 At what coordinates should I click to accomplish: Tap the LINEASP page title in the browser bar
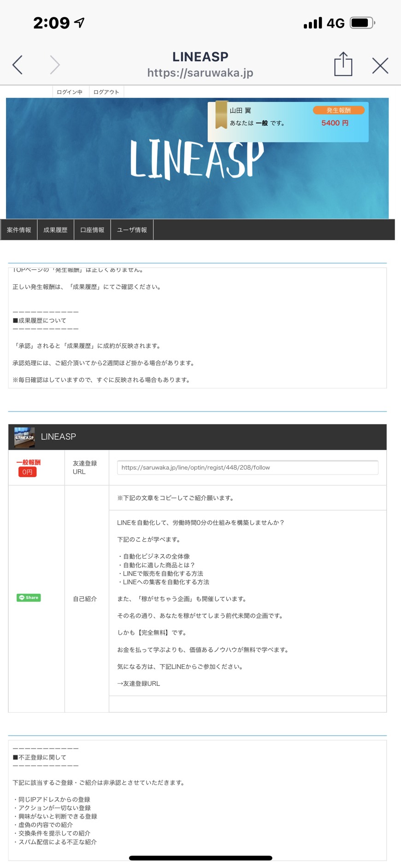click(200, 57)
